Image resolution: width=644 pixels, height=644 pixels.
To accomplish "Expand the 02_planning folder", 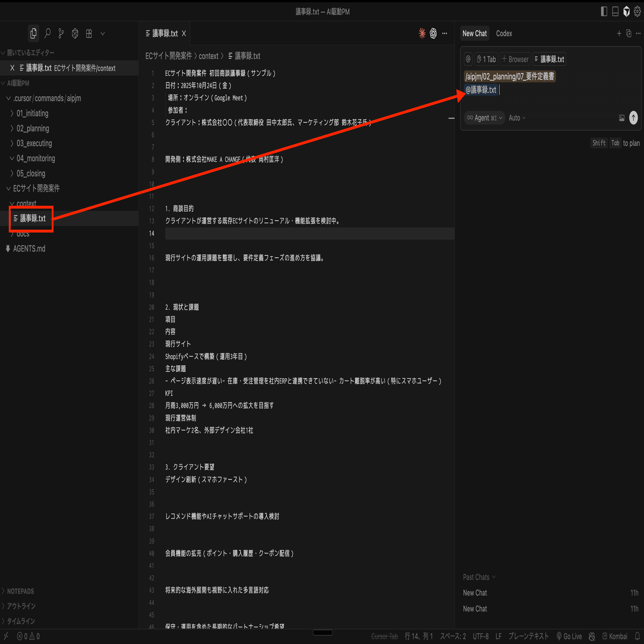I will (x=33, y=128).
